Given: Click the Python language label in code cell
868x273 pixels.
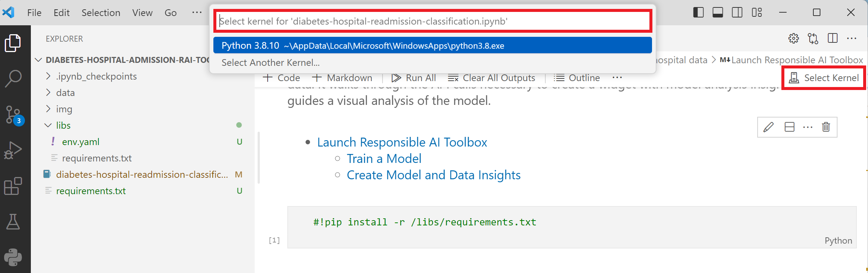Looking at the screenshot, I should coord(838,241).
